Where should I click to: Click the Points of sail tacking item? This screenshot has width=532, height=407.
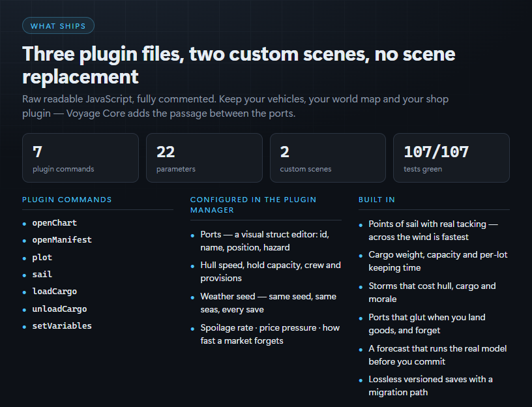[x=434, y=230]
